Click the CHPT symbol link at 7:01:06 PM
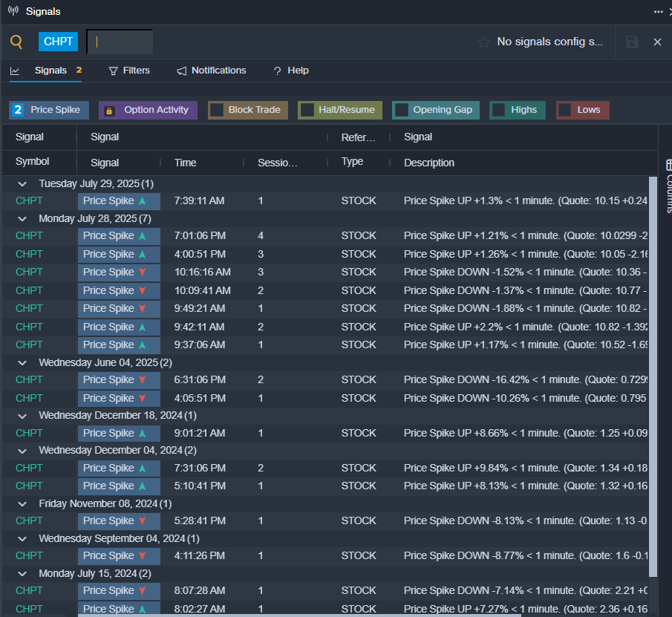Image resolution: width=672 pixels, height=617 pixels. point(29,235)
